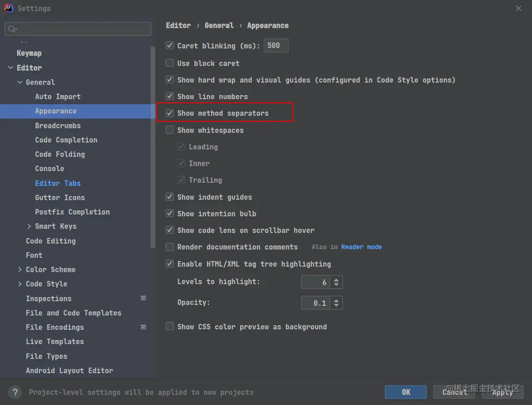Click the Inspections project-level settings icon
The image size is (532, 405).
[144, 298]
